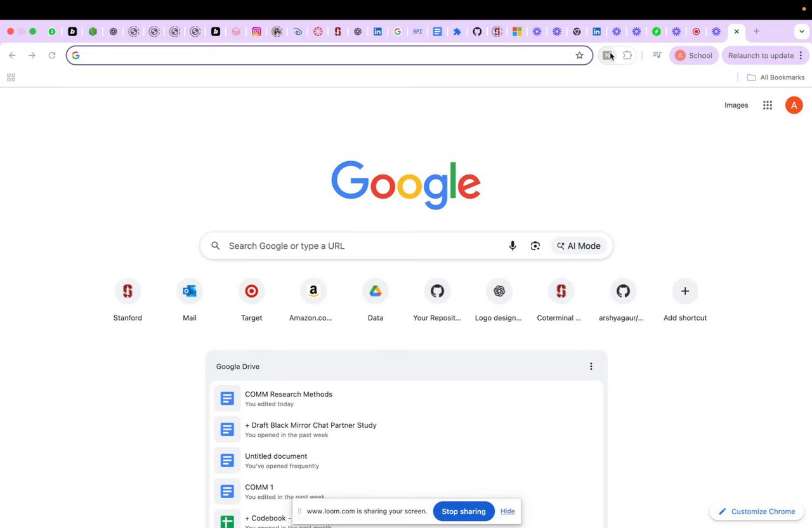Click the Hide link in sharing bar
Image resolution: width=812 pixels, height=528 pixels.
pyautogui.click(x=507, y=511)
